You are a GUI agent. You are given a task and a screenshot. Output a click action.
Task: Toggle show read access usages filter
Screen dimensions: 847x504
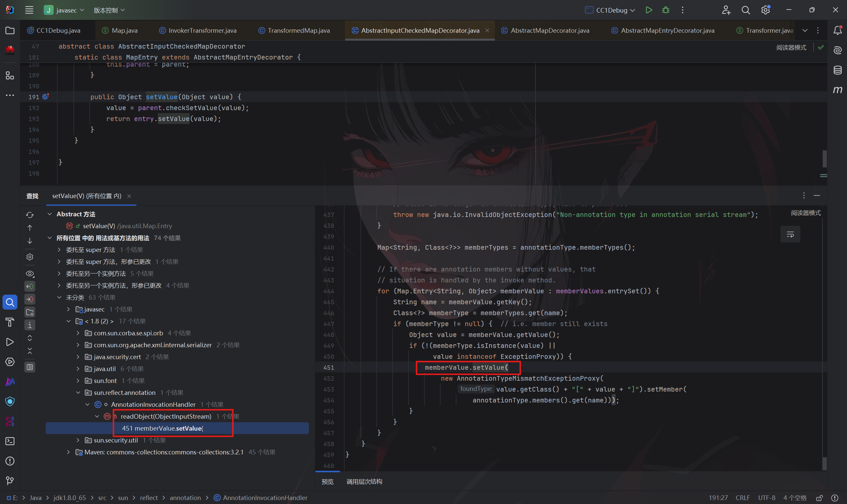[x=30, y=286]
